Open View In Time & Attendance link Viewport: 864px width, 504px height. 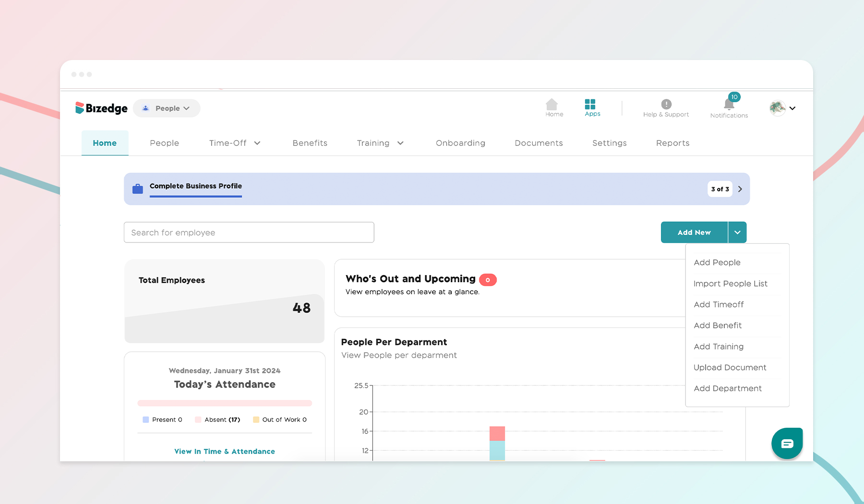pyautogui.click(x=224, y=451)
